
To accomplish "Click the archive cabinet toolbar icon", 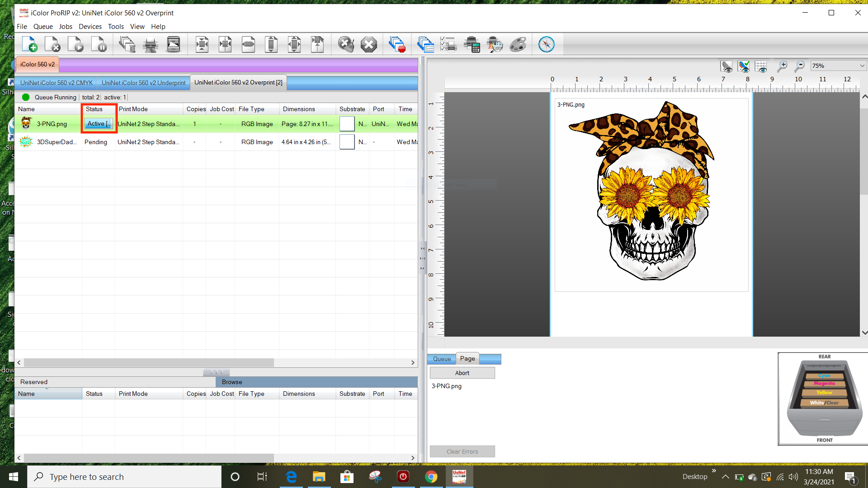I will (x=173, y=44).
